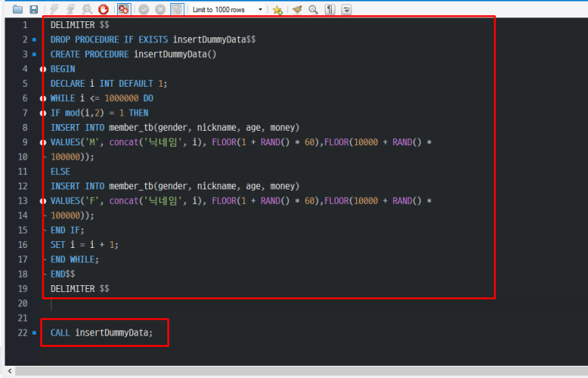Click "member_tb" on line 8
The height and width of the screenshot is (378, 588).
(131, 128)
